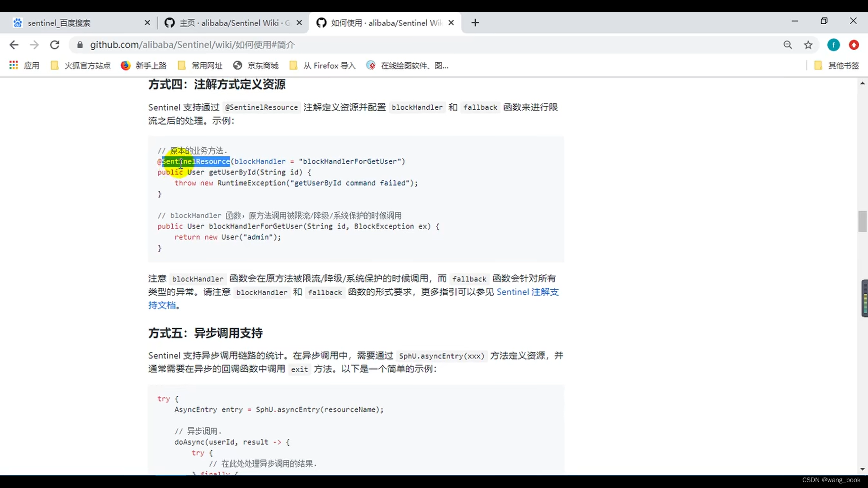Click the lock icon beside the URL
Screen dimensions: 868x488
pos(80,45)
